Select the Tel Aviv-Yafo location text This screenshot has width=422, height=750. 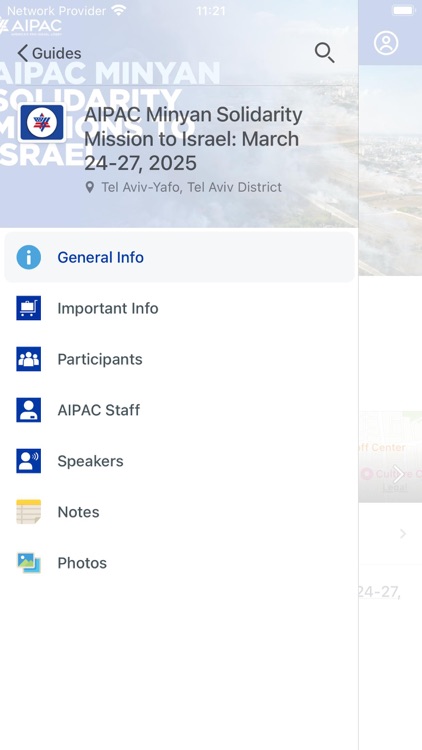(191, 187)
